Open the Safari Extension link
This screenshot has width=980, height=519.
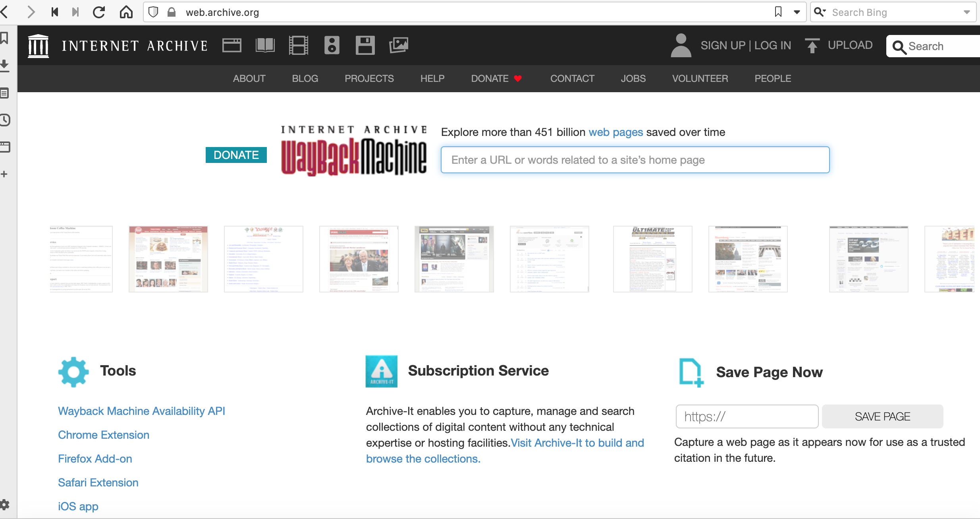98,482
